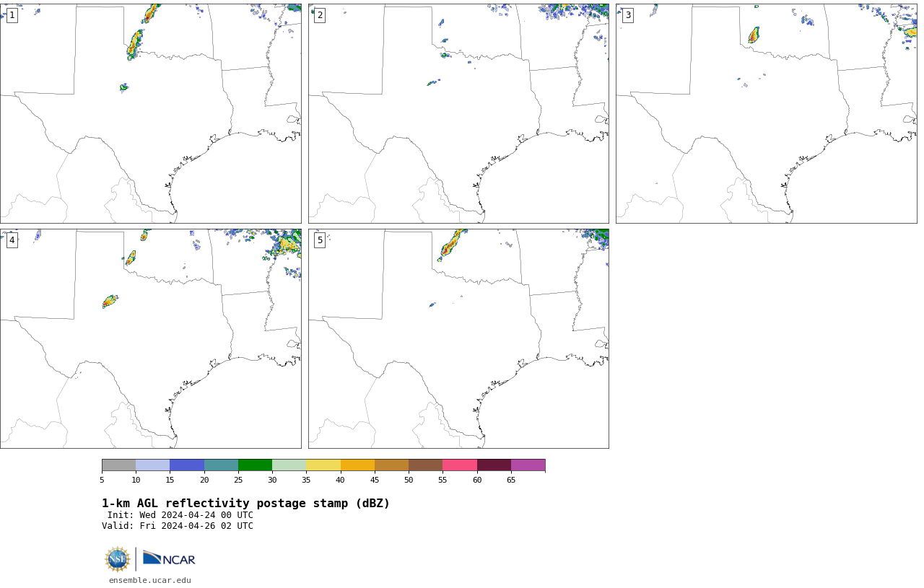Click the panel number 2 label box

coord(320,15)
